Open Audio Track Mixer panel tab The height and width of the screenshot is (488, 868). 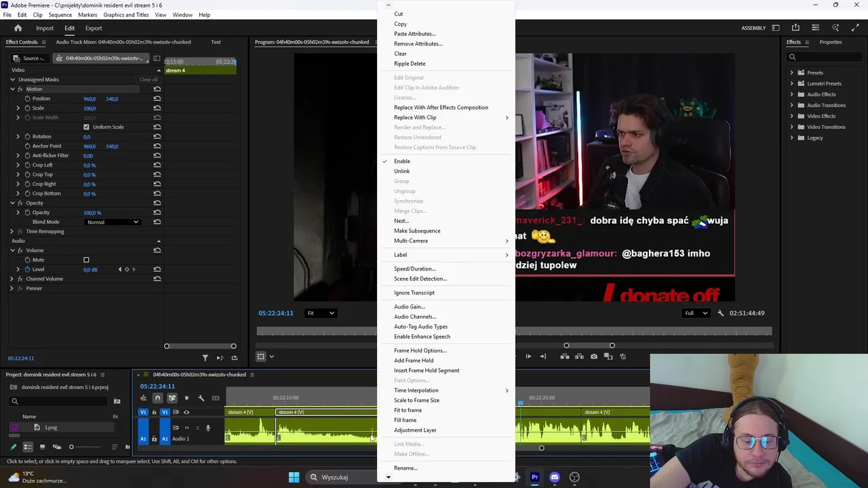124,42
